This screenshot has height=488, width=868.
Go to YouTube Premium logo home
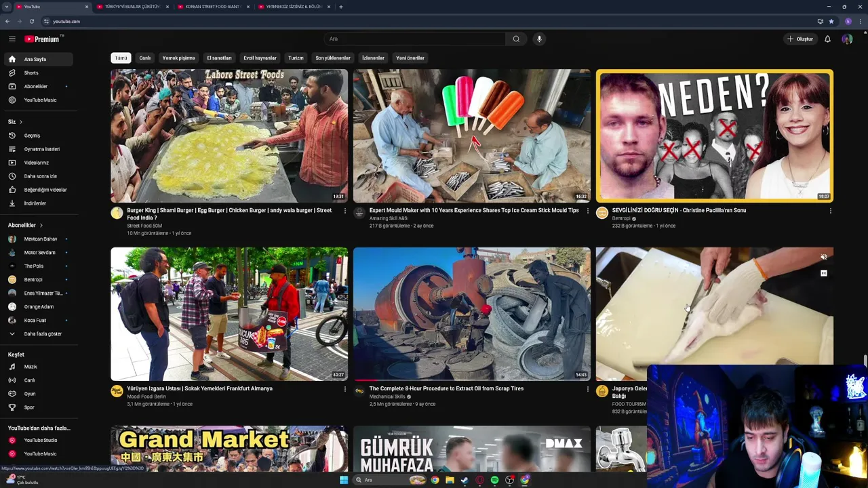(x=42, y=39)
